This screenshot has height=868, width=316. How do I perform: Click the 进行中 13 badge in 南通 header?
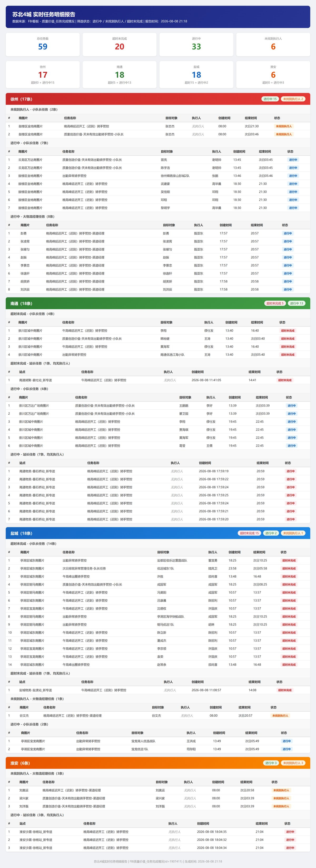[297, 303]
